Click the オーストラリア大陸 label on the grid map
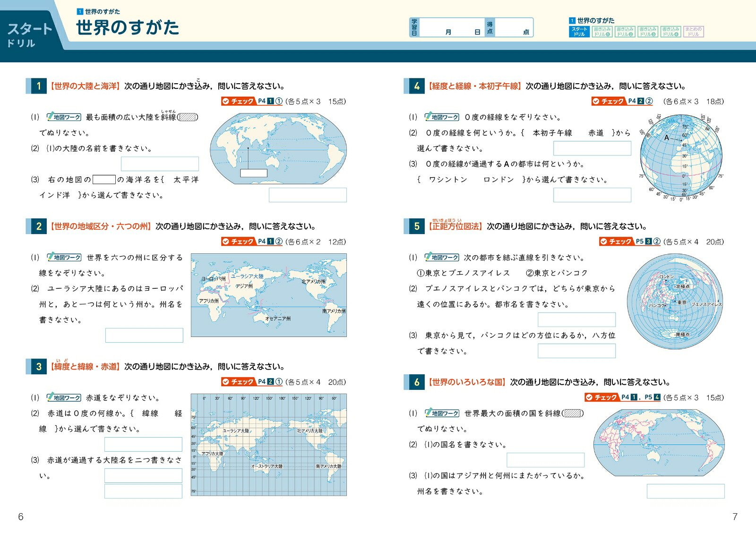This screenshot has height=534, width=756. pos(267,466)
